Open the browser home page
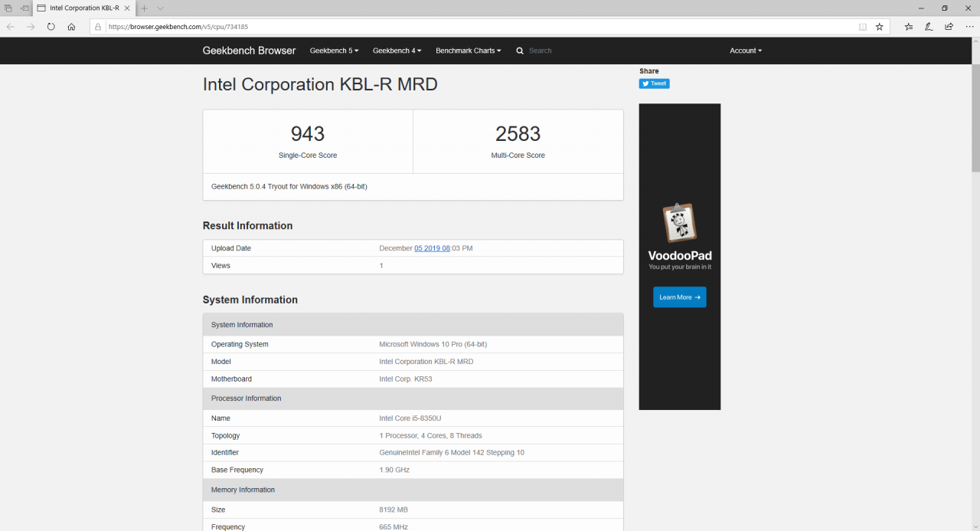 click(x=71, y=26)
